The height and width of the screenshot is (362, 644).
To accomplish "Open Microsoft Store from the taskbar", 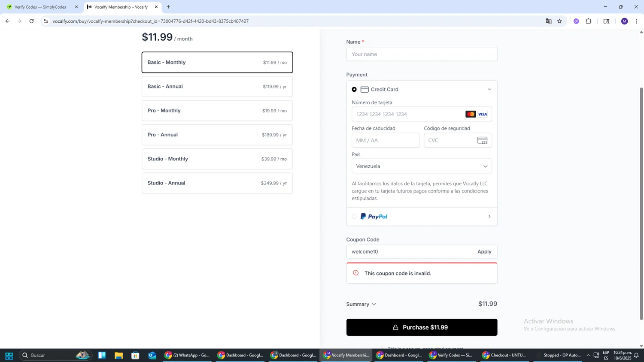I will (135, 355).
